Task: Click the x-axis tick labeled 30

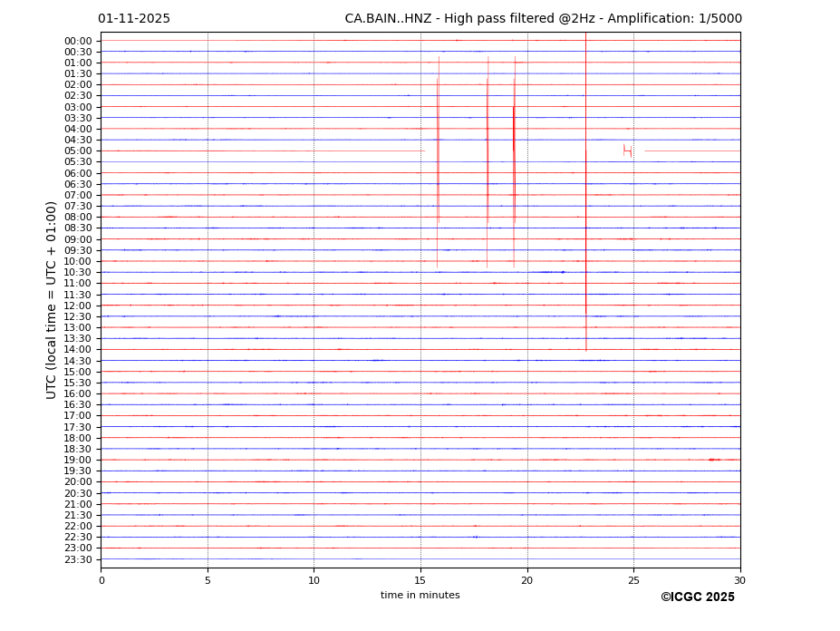Action: tap(739, 580)
